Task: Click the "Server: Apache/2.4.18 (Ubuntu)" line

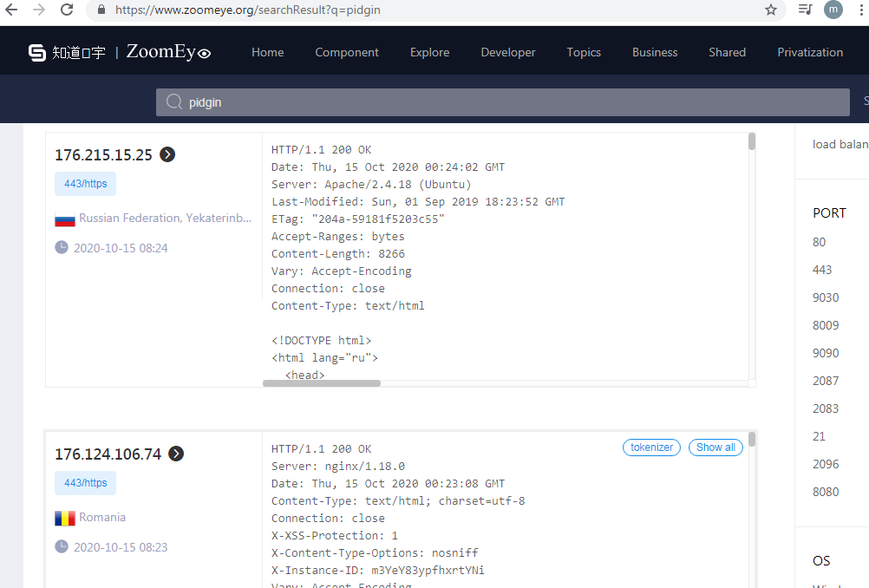Action: (x=371, y=184)
